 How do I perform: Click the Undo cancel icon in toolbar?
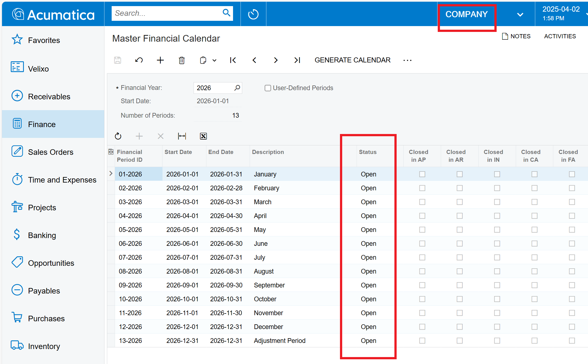139,60
